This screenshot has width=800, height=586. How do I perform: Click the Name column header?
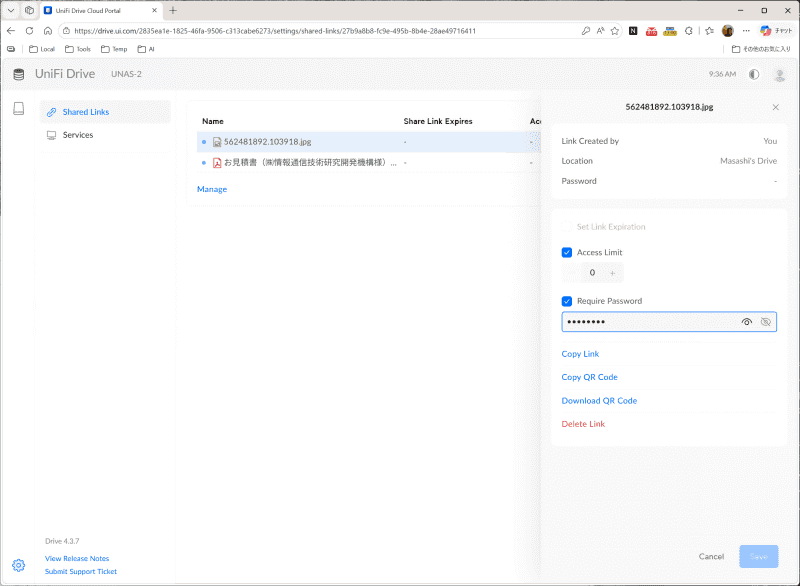coord(213,121)
